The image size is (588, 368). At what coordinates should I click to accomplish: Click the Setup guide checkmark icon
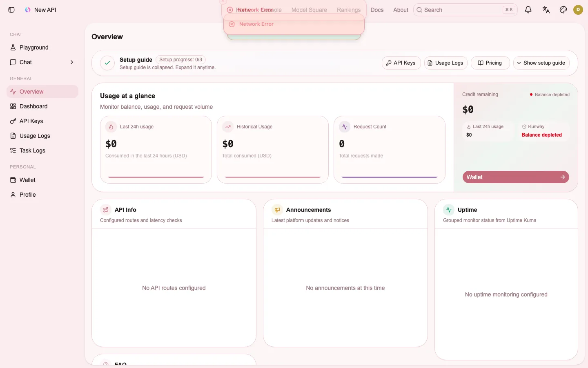point(107,63)
